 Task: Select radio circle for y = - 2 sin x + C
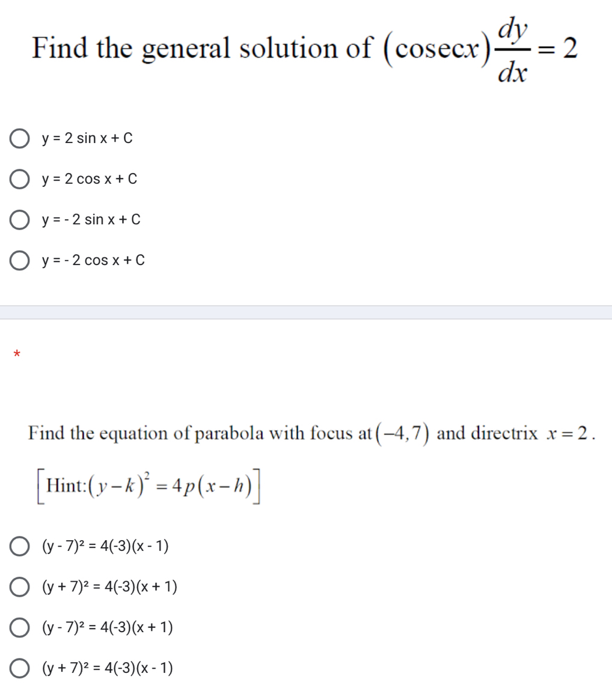pos(20,220)
